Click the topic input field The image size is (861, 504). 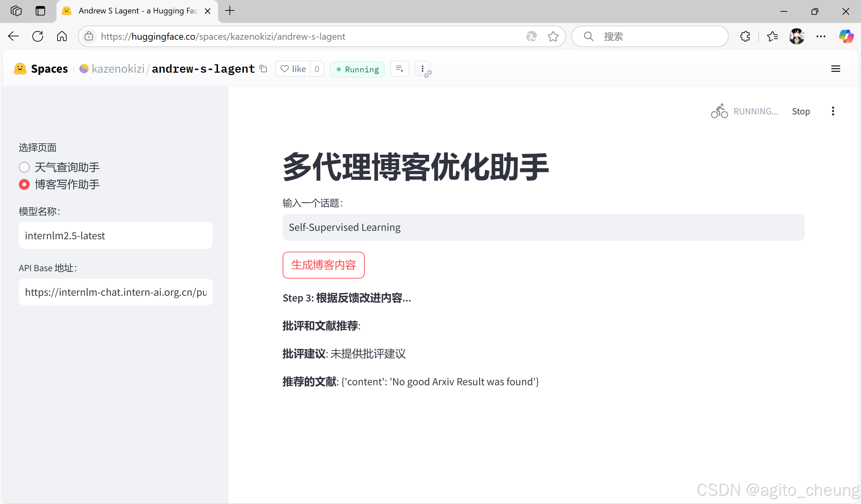[543, 227]
